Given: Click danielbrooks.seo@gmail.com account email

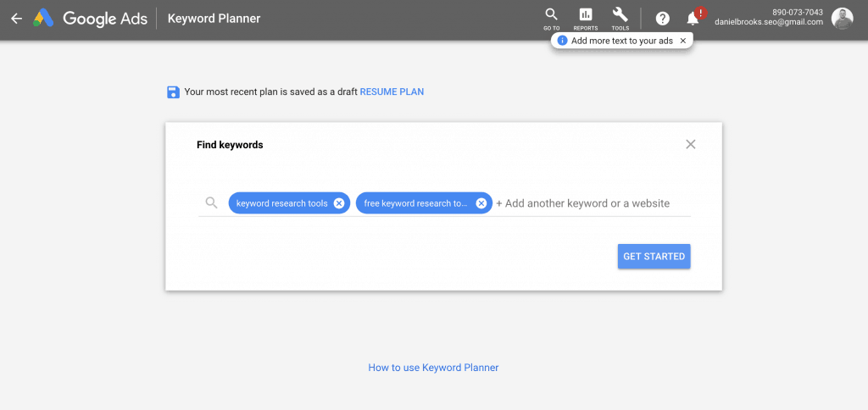Looking at the screenshot, I should pyautogui.click(x=769, y=22).
